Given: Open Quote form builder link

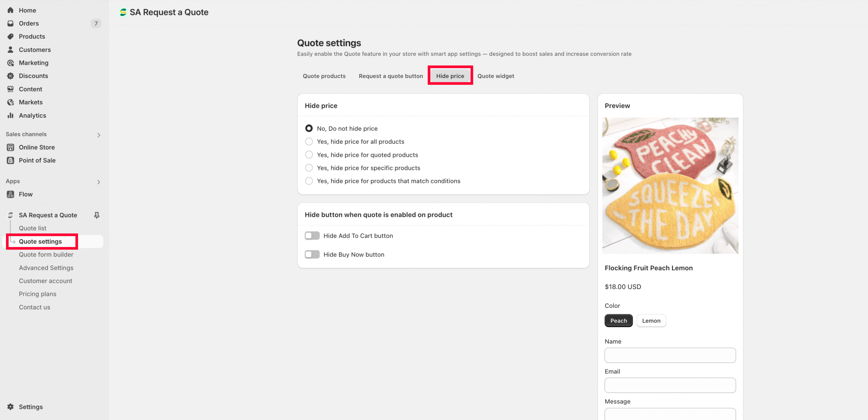Looking at the screenshot, I should point(46,255).
